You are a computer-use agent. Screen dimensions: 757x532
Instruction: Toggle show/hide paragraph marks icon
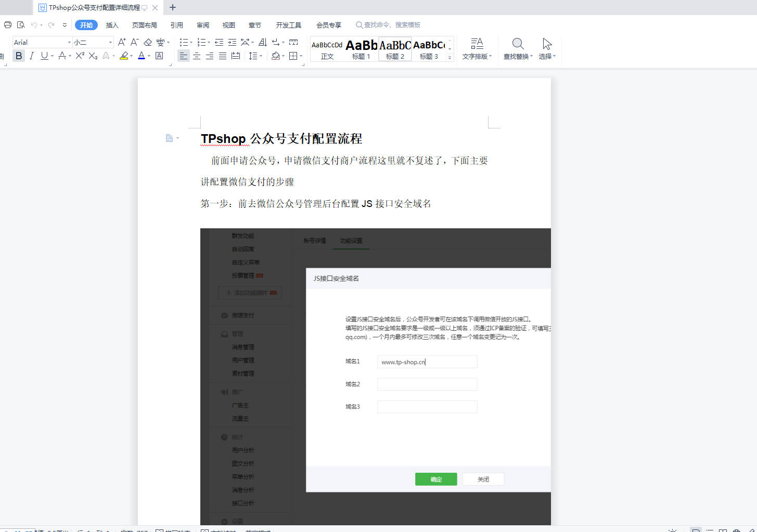point(276,42)
